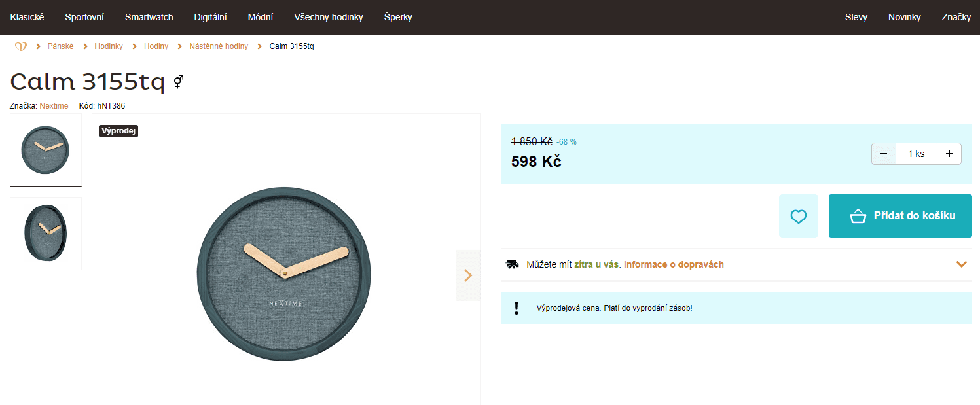Open the Digitální menu item

pos(211,17)
